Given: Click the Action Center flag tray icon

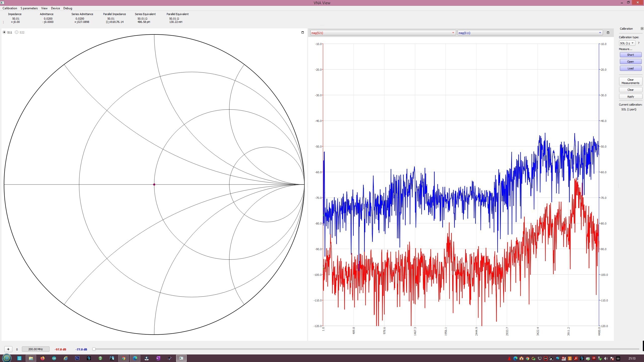Looking at the screenshot, I should (x=612, y=358).
